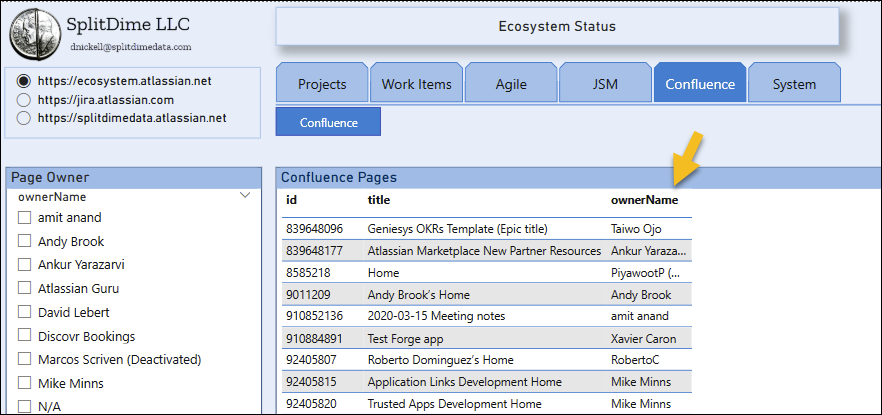
Task: Sort by the ownerName column header
Action: [x=644, y=200]
